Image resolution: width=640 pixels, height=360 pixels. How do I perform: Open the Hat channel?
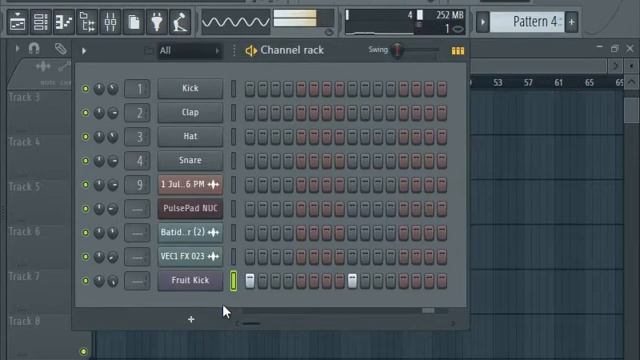coord(190,137)
